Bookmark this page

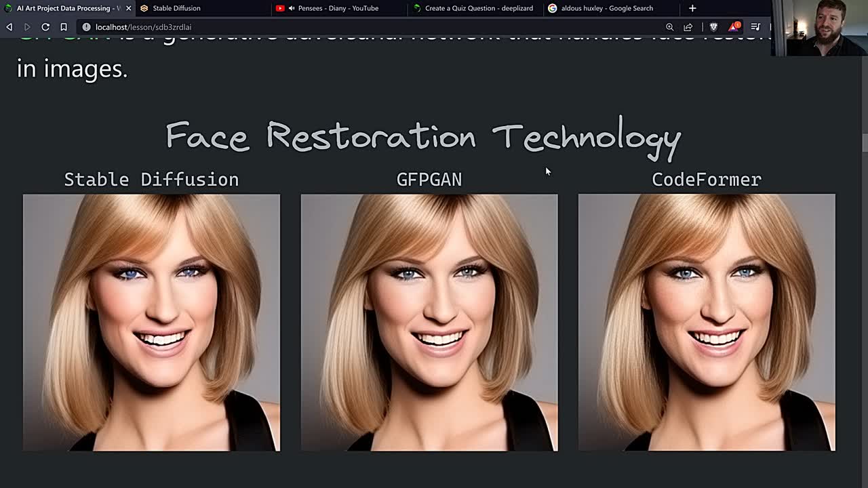pyautogui.click(x=64, y=27)
